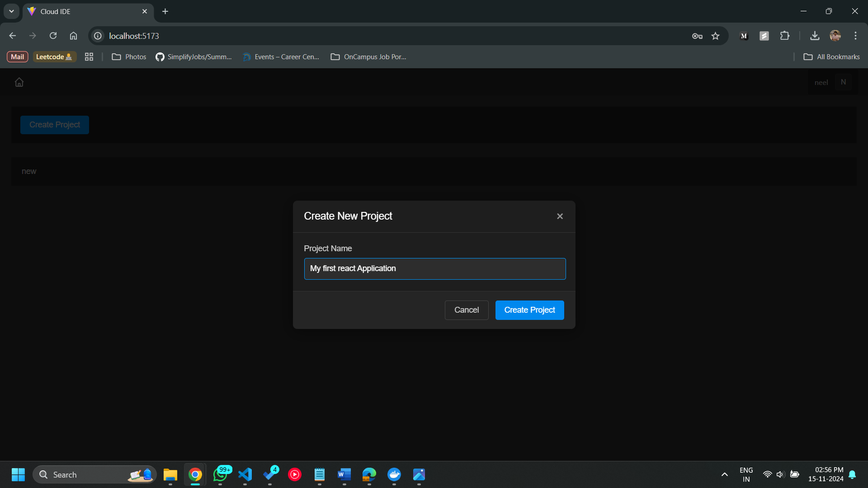The height and width of the screenshot is (488, 868).
Task: Click the blue Create Project button in dialog
Action: coord(529,310)
